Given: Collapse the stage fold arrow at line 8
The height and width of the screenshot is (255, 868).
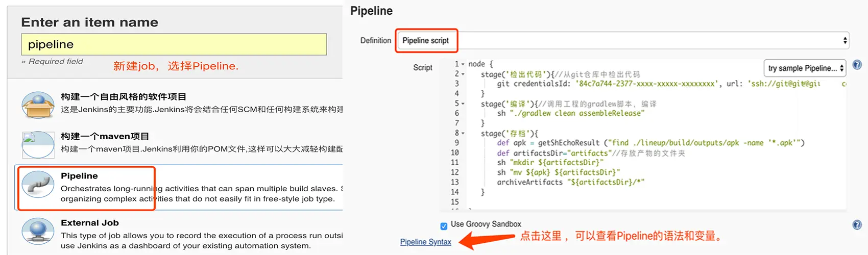Looking at the screenshot, I should tap(463, 133).
